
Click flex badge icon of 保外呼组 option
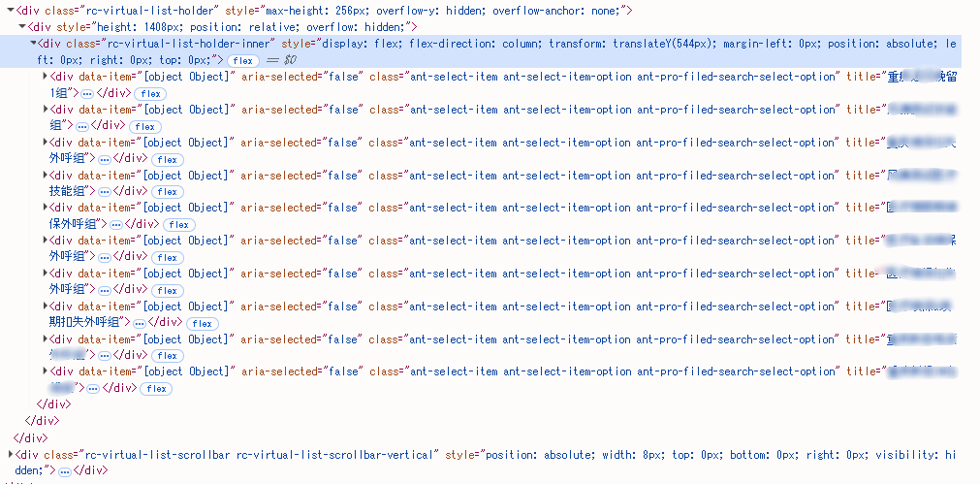coord(178,224)
